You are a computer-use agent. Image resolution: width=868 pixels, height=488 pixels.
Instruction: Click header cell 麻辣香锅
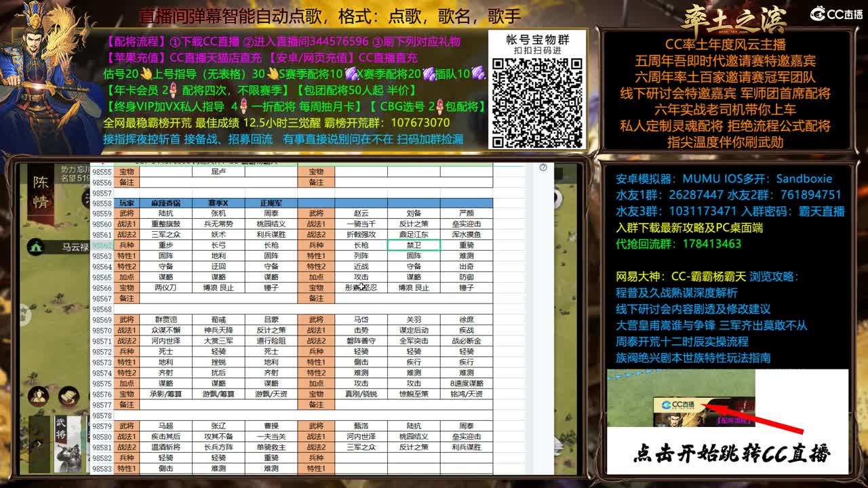point(165,203)
